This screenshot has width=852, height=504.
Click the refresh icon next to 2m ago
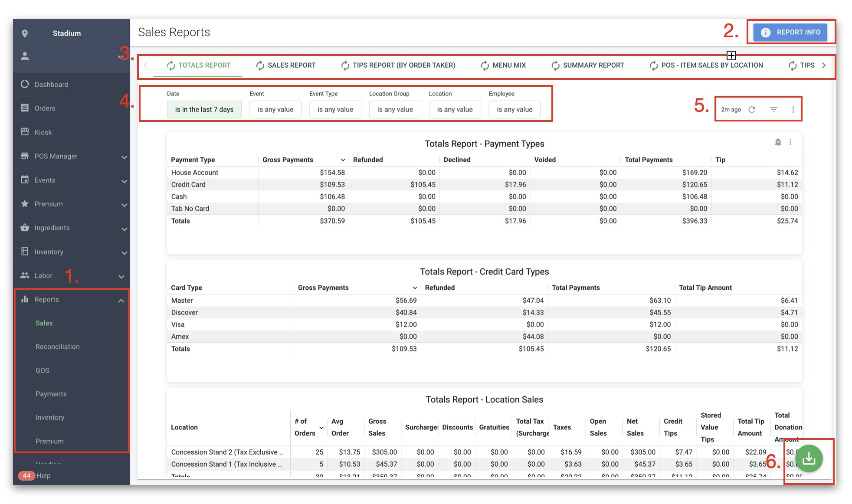(752, 109)
